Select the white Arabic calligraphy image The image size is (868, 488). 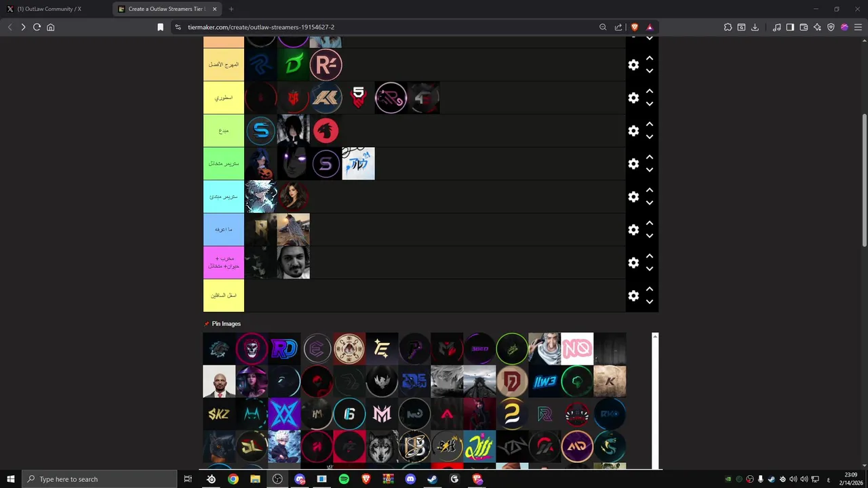(x=358, y=163)
